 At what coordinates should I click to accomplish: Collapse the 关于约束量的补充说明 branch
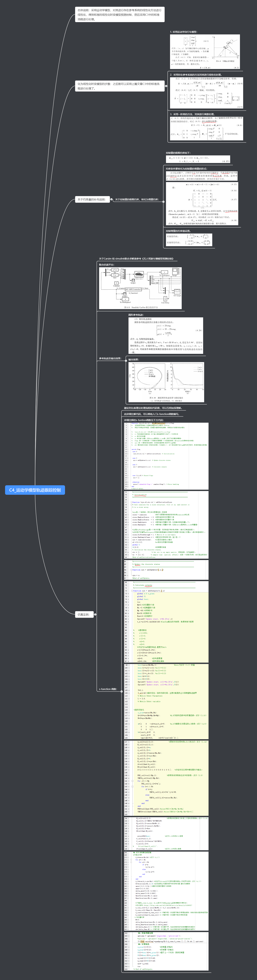click(x=112, y=199)
